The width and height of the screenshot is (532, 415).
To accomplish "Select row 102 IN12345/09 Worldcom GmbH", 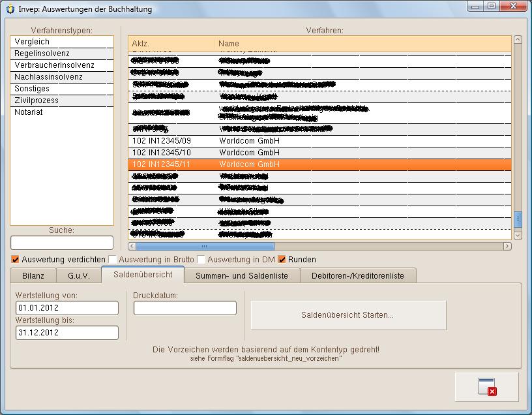I will (319, 141).
